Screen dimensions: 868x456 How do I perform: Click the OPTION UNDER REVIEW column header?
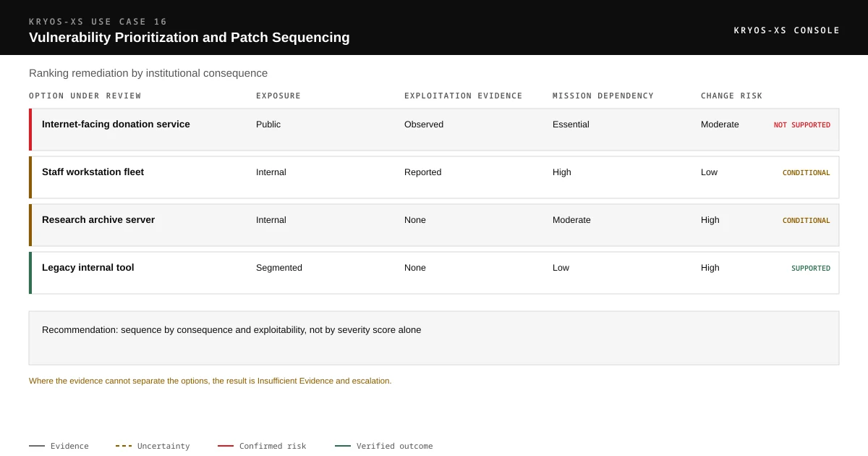85,96
